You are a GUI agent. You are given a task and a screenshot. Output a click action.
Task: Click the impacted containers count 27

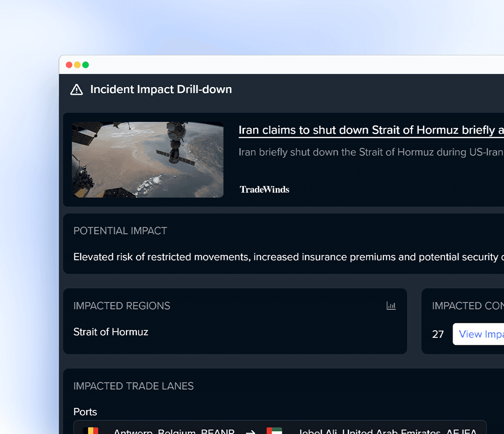pos(437,334)
